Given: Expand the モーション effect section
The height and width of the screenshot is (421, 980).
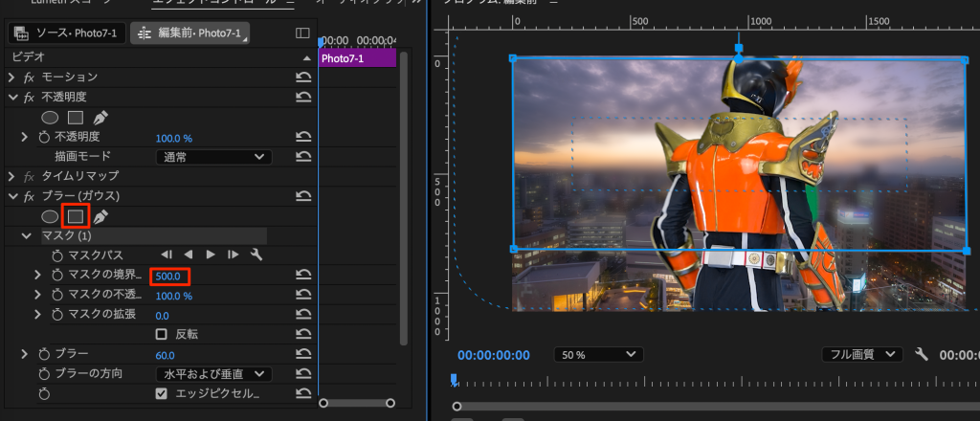Looking at the screenshot, I should (12, 77).
